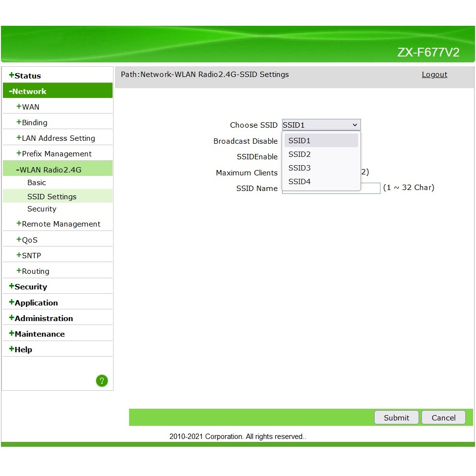Open the Choose SSID dropdown

click(321, 125)
